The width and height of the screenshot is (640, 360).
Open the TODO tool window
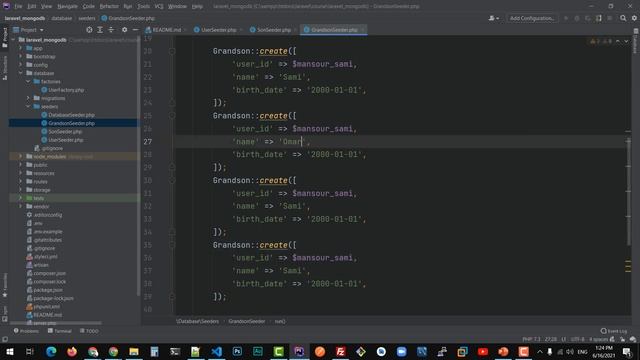point(89,331)
